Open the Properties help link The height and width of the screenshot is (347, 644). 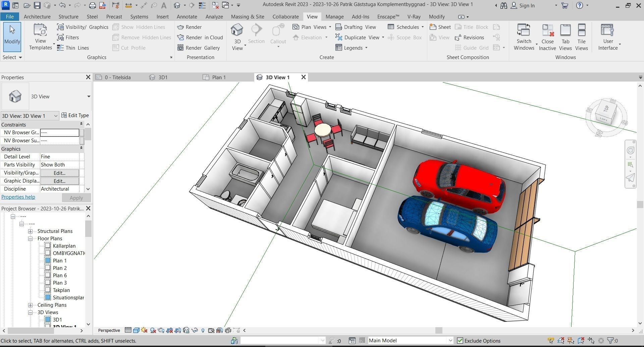pos(18,197)
